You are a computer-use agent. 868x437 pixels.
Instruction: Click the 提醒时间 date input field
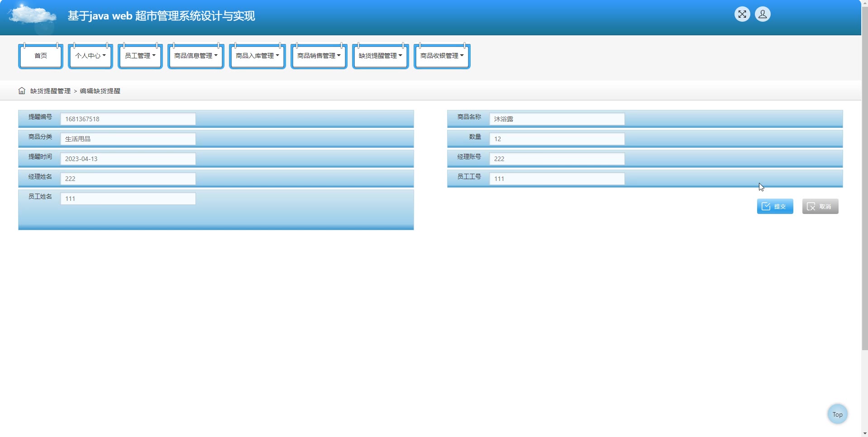tap(128, 159)
